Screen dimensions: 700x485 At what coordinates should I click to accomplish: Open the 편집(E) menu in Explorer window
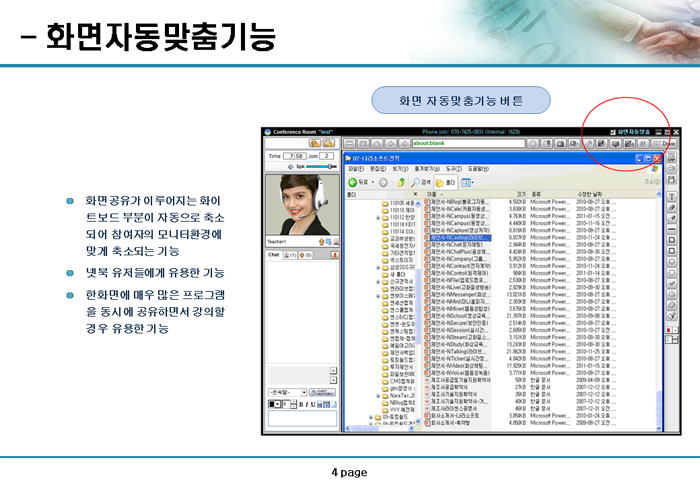[x=378, y=169]
